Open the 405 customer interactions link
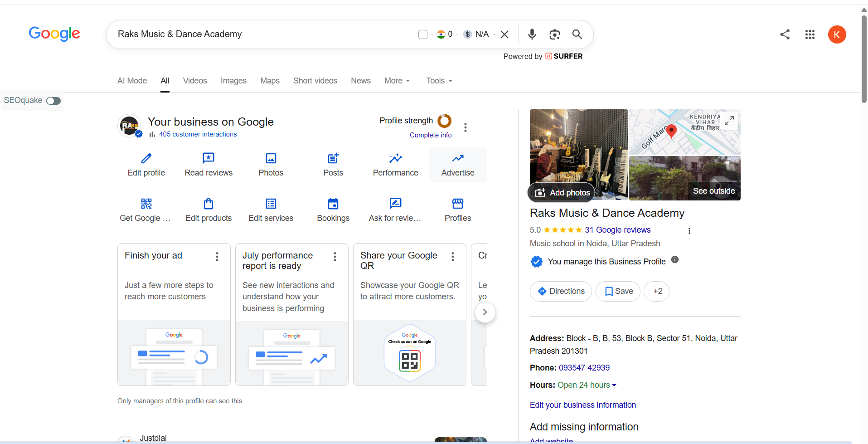The width and height of the screenshot is (868, 444). pos(198,134)
